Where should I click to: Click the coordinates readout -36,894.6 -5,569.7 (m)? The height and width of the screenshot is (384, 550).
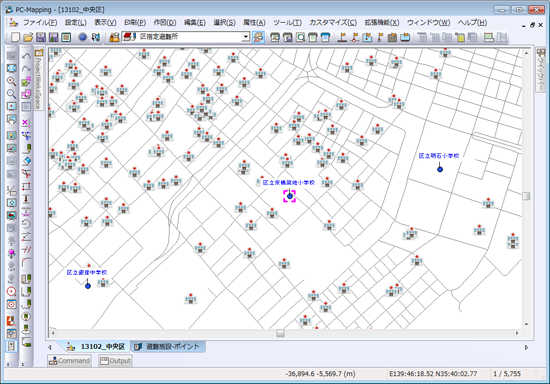click(x=320, y=374)
